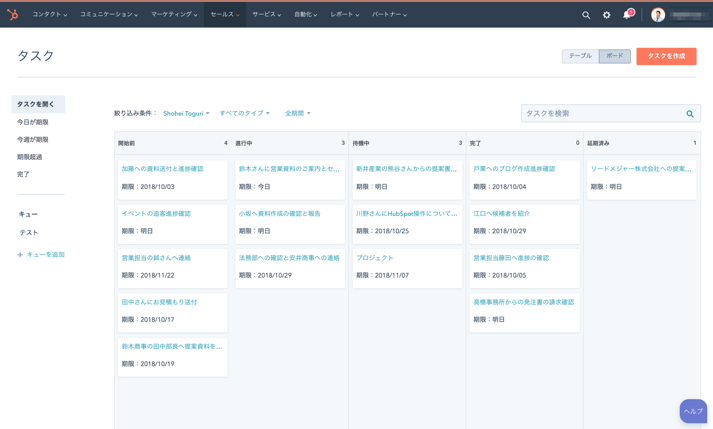Switch to テーブル view

point(580,56)
